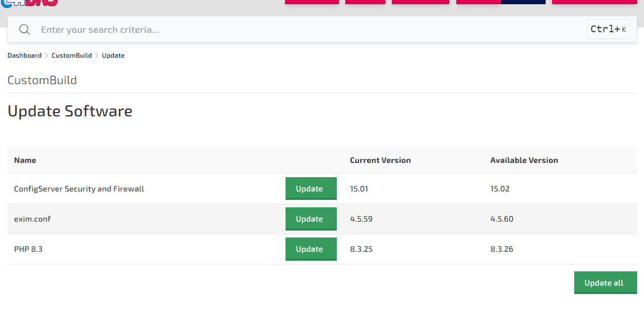Start the PHP 8.3 update
The image size is (644, 311).
[x=310, y=249]
